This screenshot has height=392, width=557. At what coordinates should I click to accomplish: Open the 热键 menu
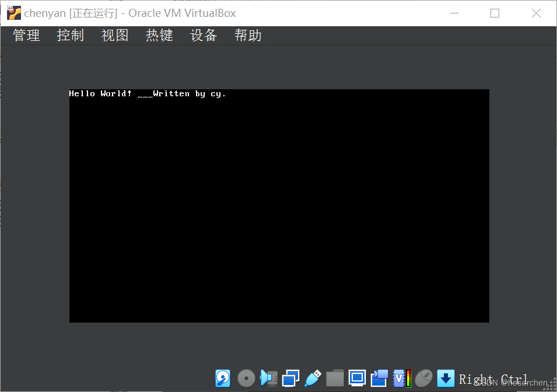(x=159, y=36)
